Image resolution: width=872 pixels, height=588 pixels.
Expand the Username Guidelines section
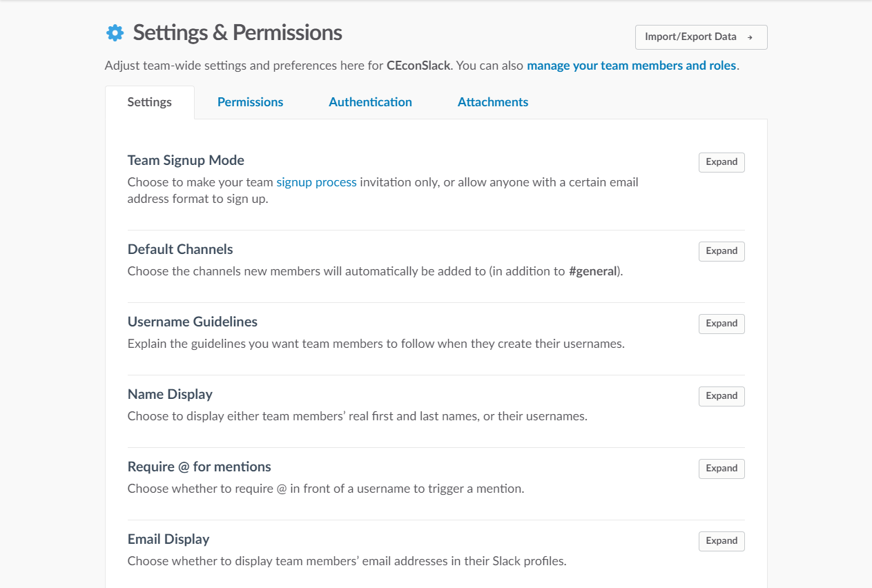(721, 324)
